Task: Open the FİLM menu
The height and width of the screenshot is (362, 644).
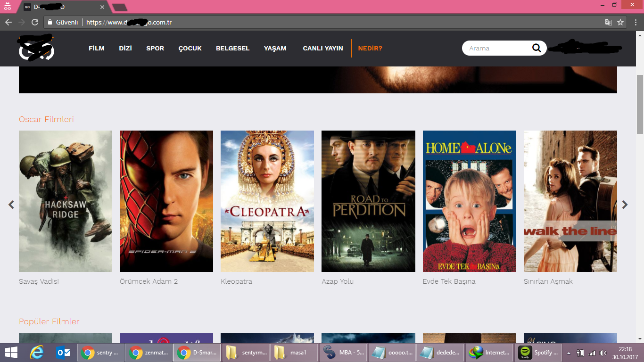Action: 97,49
